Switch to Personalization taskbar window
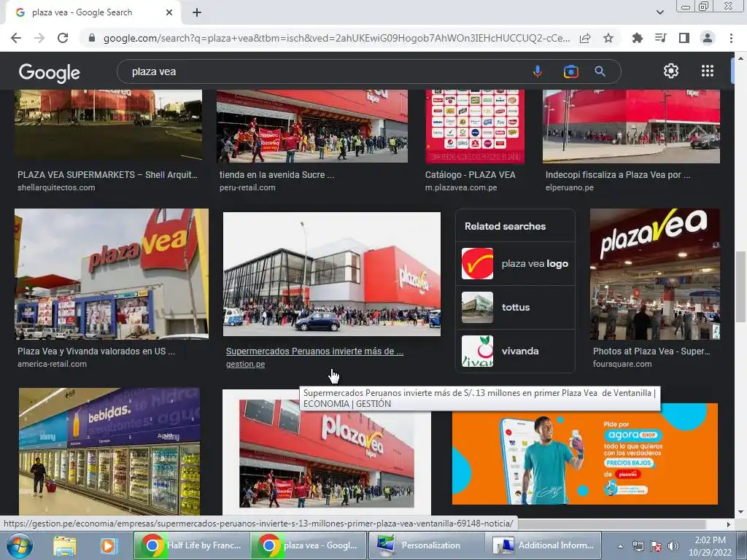The height and width of the screenshot is (560, 747). point(425,545)
